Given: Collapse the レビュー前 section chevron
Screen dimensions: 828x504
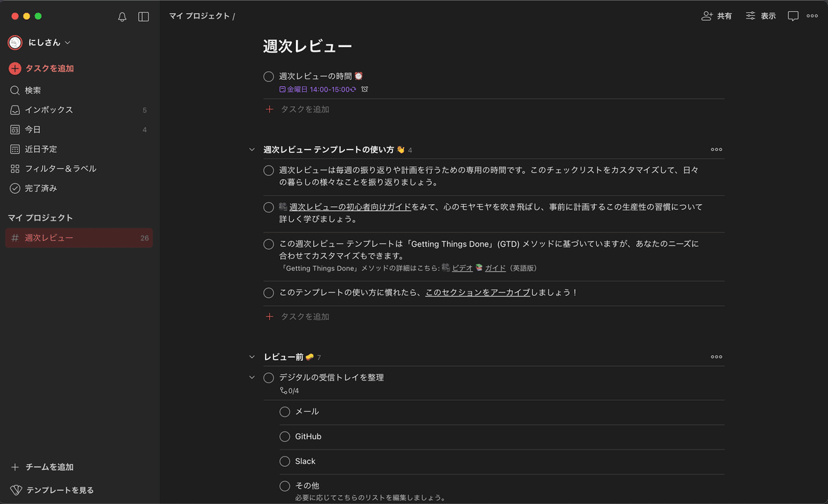Looking at the screenshot, I should (x=251, y=356).
